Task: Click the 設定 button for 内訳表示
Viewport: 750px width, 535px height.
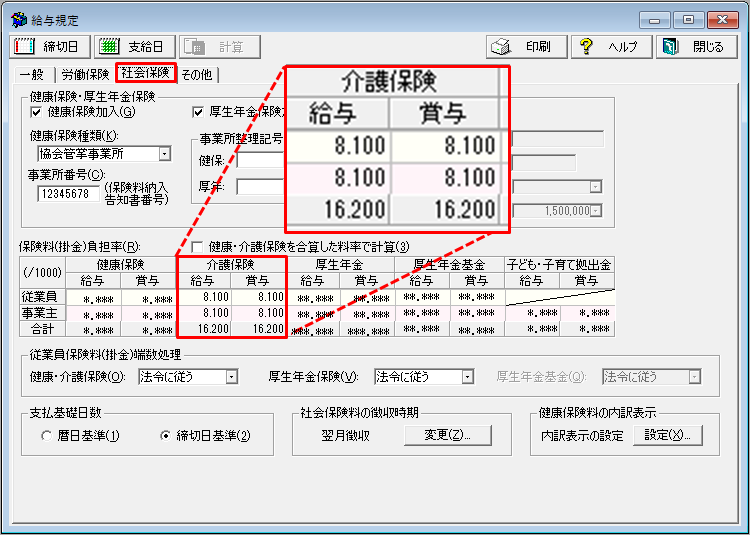Action: click(668, 435)
